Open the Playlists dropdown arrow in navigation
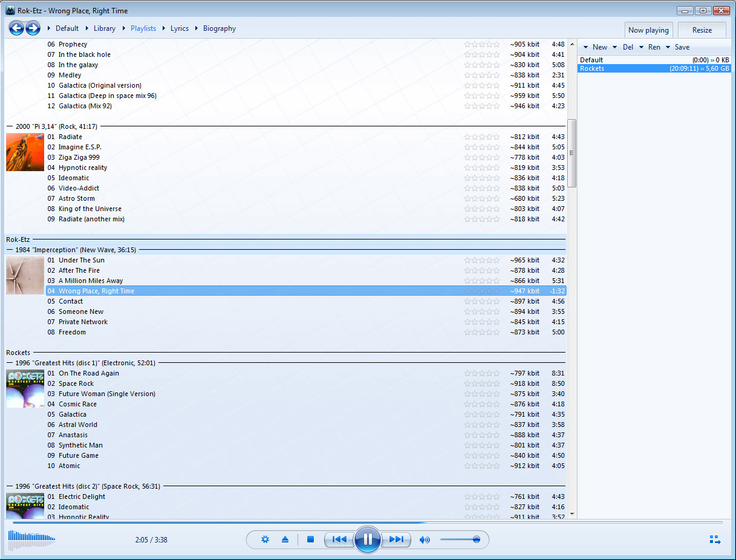This screenshot has width=736, height=560. 124,28
